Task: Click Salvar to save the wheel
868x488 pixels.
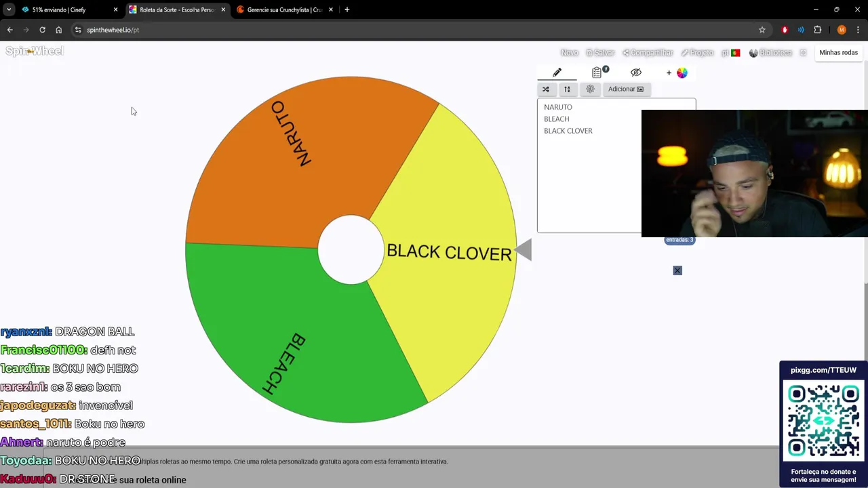Action: pyautogui.click(x=600, y=52)
